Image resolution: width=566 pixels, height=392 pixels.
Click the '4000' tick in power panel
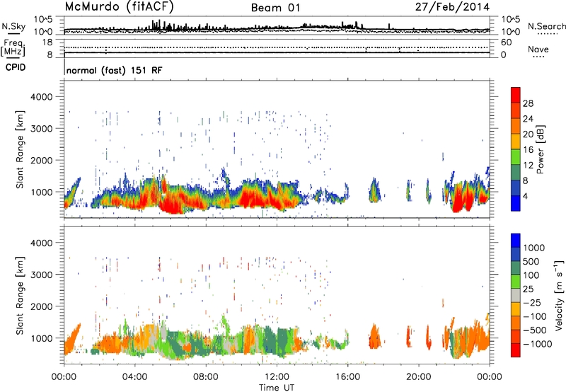point(41,97)
